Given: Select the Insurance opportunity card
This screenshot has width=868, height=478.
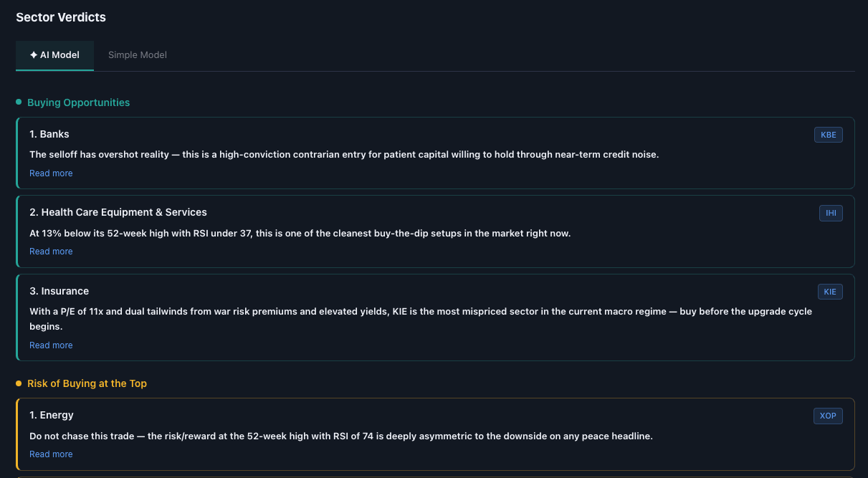Looking at the screenshot, I should (434, 317).
